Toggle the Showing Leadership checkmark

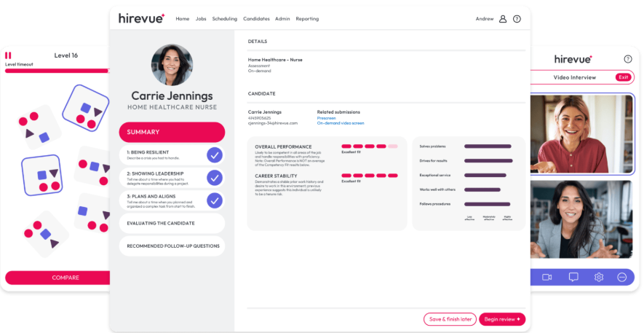(214, 177)
